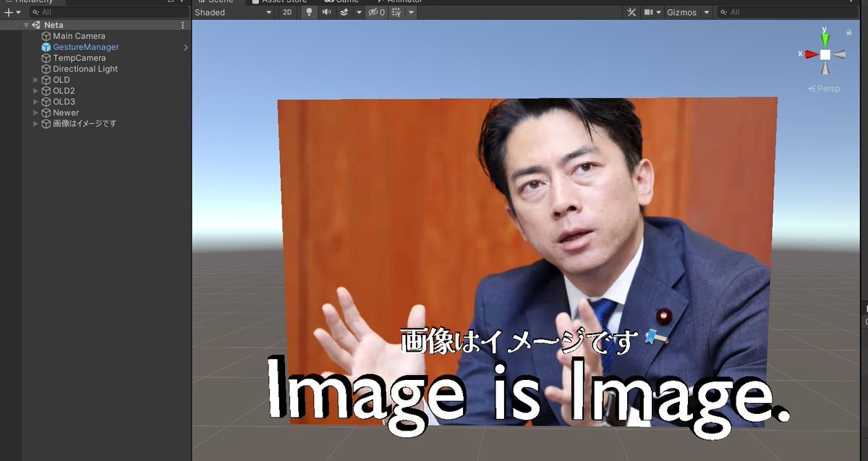Expand the OLD3 object foldout

[x=35, y=102]
